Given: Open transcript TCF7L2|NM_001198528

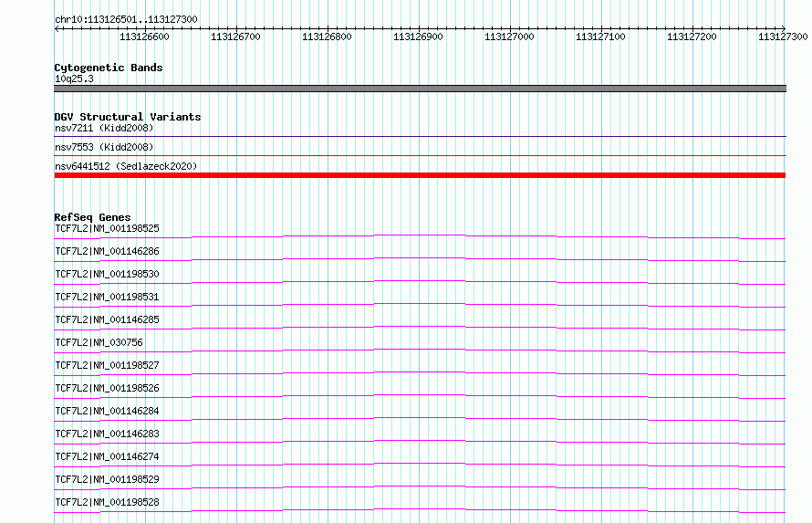Looking at the screenshot, I should [107, 502].
